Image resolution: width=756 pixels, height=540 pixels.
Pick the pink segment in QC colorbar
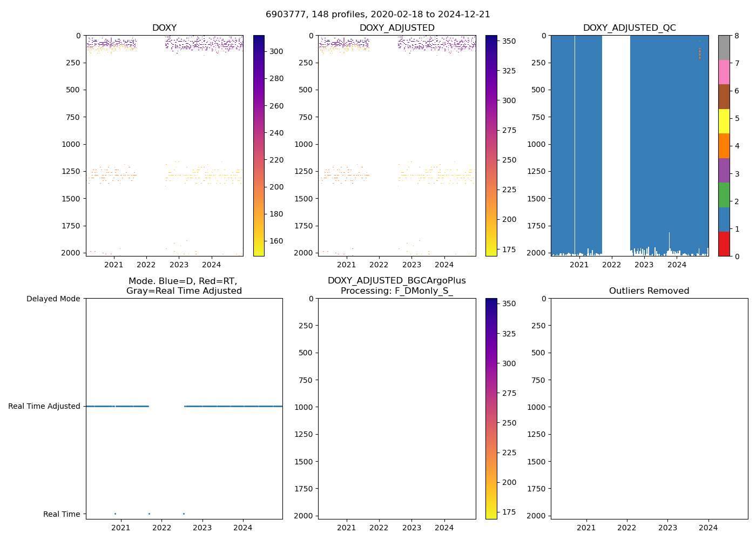point(724,72)
